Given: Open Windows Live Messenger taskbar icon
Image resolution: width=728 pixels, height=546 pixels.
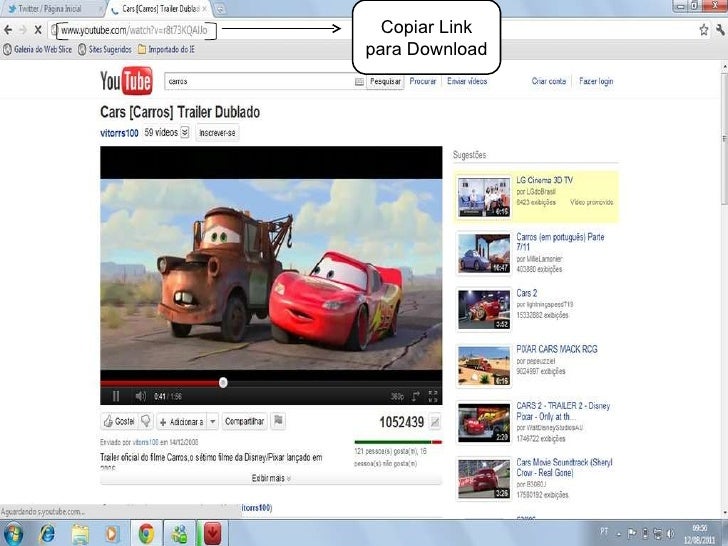Looking at the screenshot, I should point(179,534).
